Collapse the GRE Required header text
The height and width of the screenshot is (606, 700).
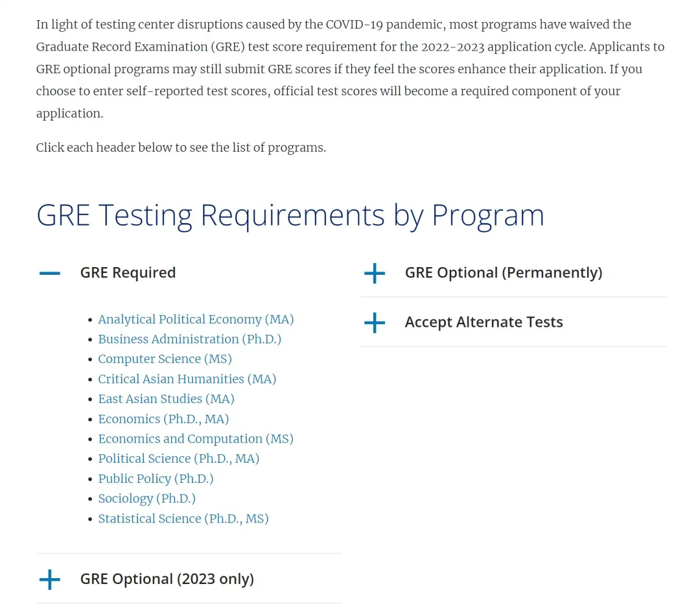coord(128,273)
